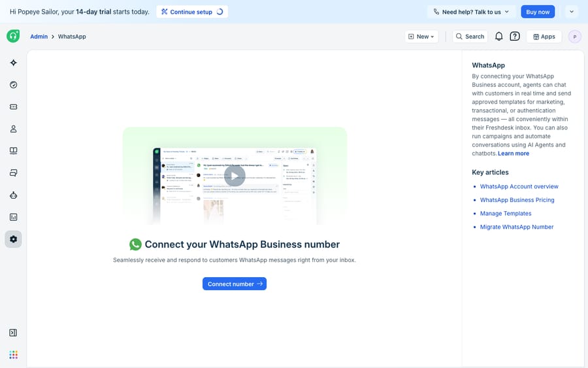This screenshot has height=368, width=588.
Task: Open the Bots robot icon
Action: coord(14,195)
